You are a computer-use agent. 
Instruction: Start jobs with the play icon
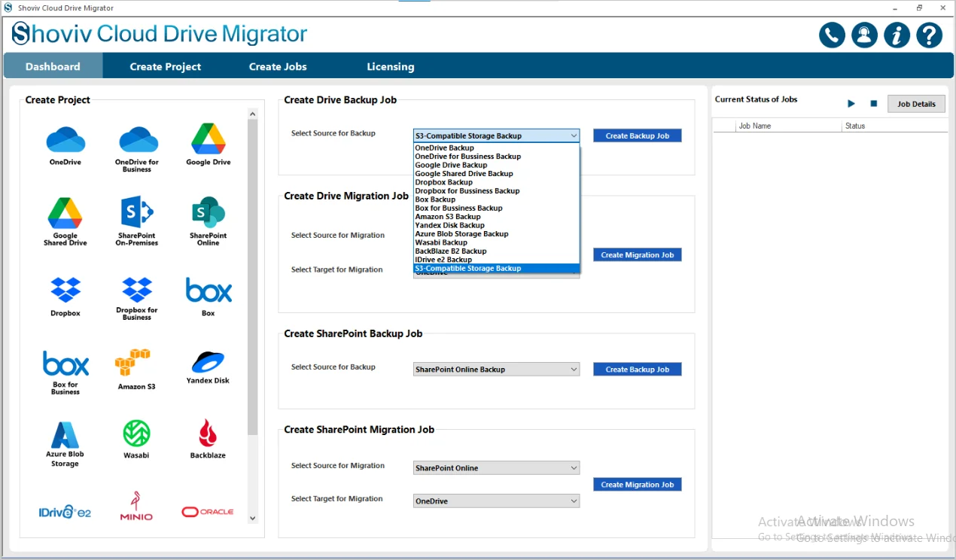851,104
